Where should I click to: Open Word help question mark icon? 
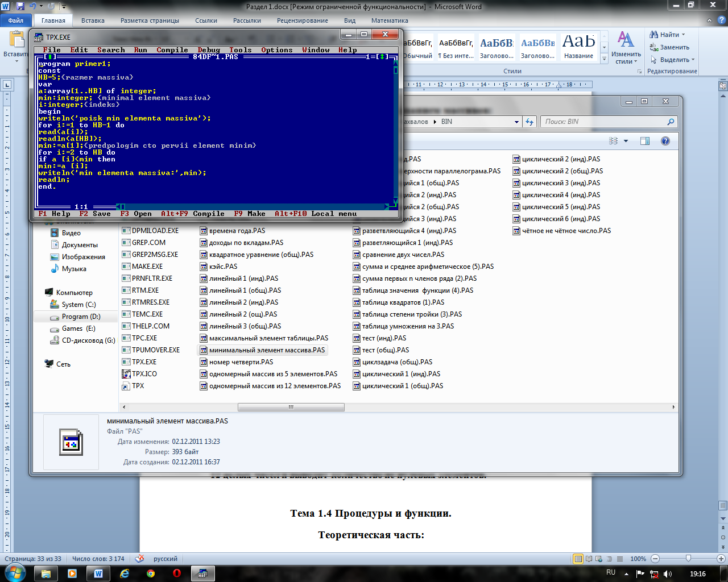721,20
